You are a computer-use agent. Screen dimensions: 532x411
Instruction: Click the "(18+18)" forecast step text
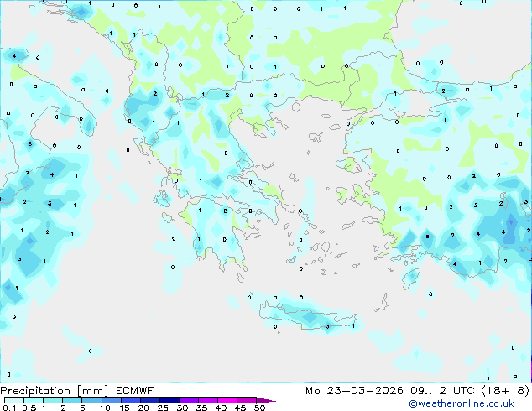505,391
